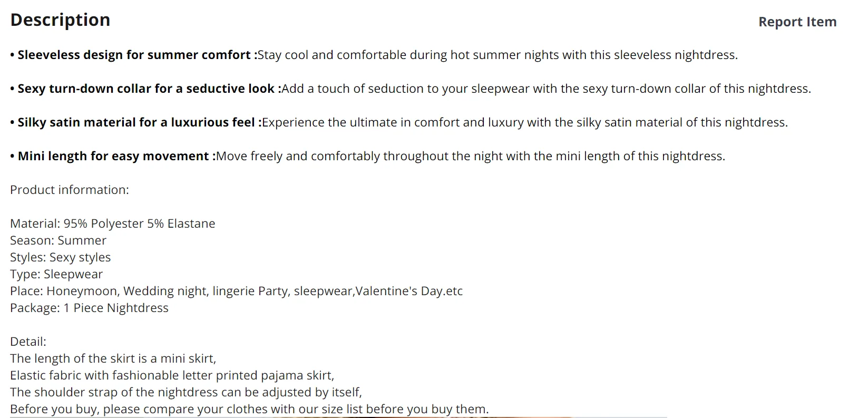Click the 'Sexy turn-down collar' bold bullet text
868x418 pixels.
(x=146, y=89)
